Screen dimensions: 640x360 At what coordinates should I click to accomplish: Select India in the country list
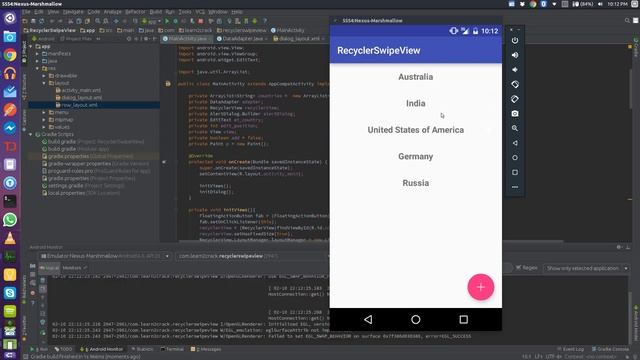pos(416,103)
